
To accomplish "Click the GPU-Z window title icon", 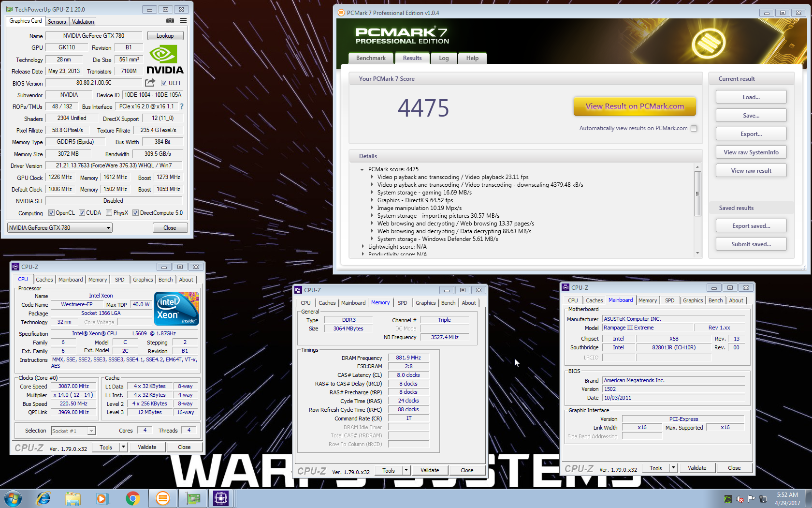I will coord(10,9).
